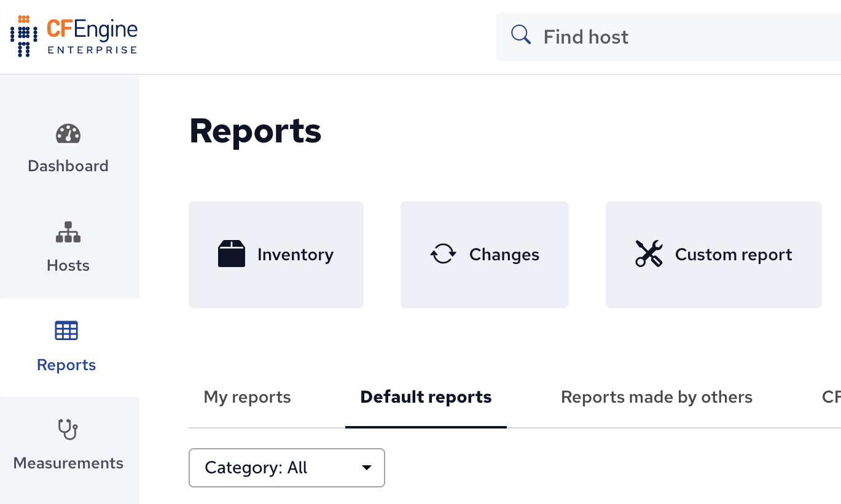Switch to Reports made by others tab
Screen dimensions: 841x504
[x=657, y=397]
